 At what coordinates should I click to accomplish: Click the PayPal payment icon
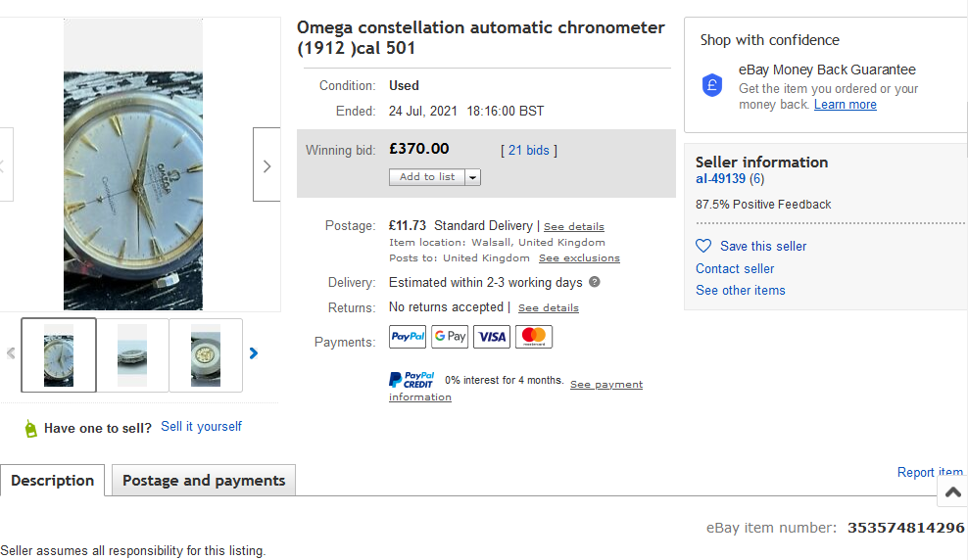[408, 337]
